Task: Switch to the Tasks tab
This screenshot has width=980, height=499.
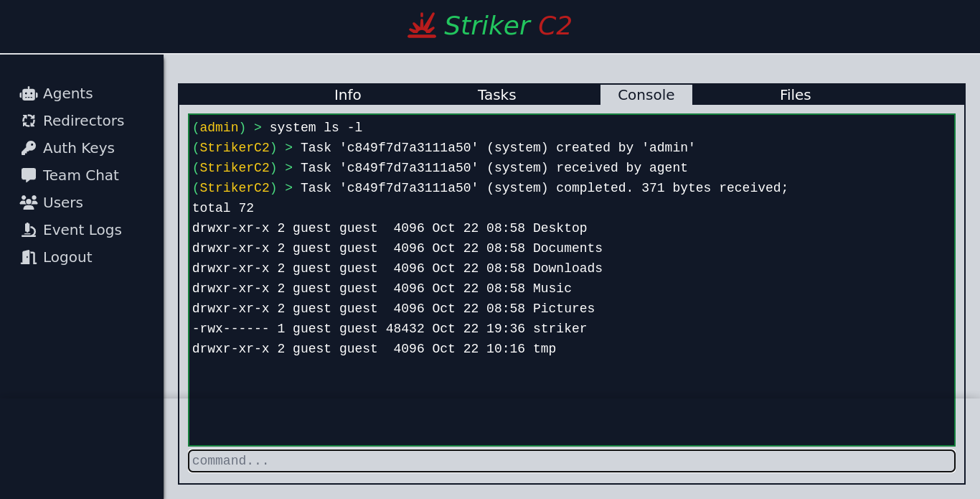Action: coord(497,95)
